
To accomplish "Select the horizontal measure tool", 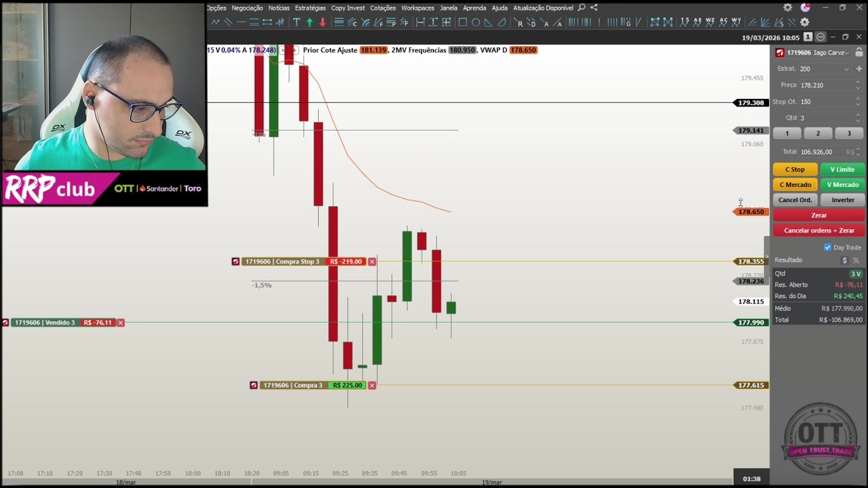I will (x=420, y=22).
